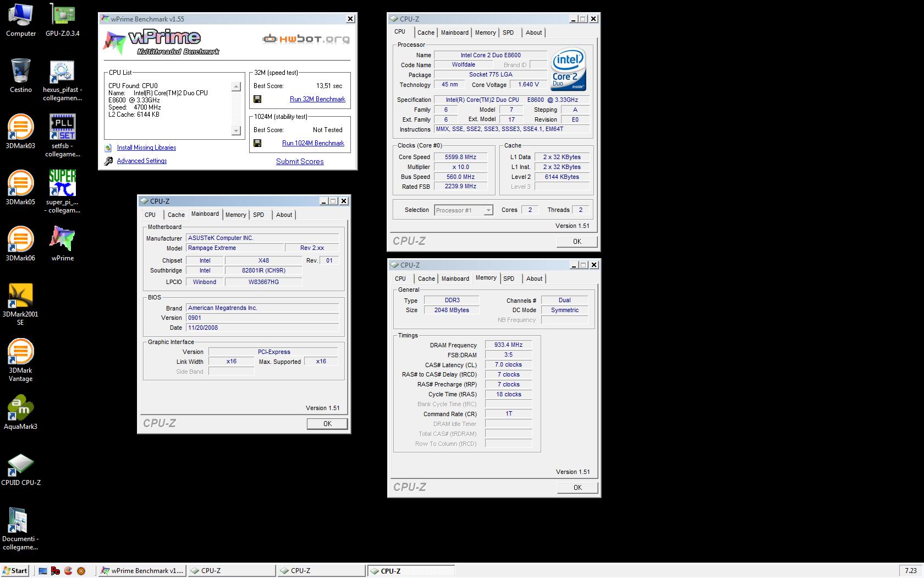This screenshot has height=578, width=924.
Task: Click the third quick launch icon in taskbar
Action: pos(68,571)
